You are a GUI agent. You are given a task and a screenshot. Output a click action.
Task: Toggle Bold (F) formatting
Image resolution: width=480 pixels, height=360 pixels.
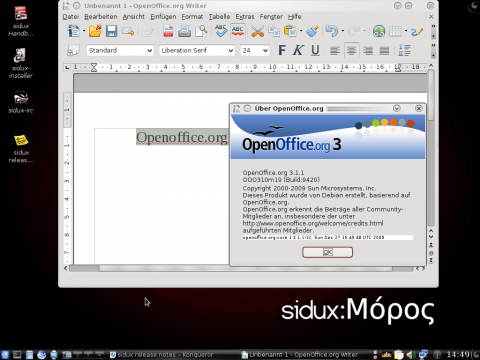[282, 50]
